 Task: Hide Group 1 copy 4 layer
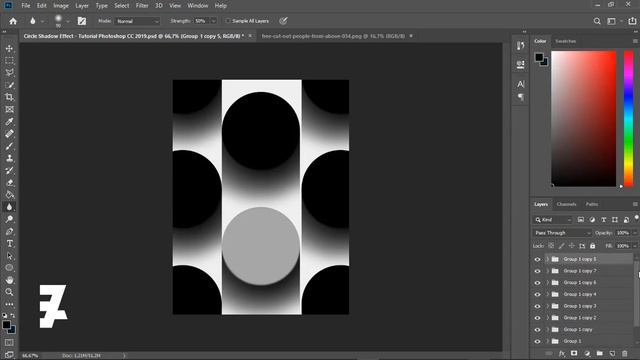point(537,294)
